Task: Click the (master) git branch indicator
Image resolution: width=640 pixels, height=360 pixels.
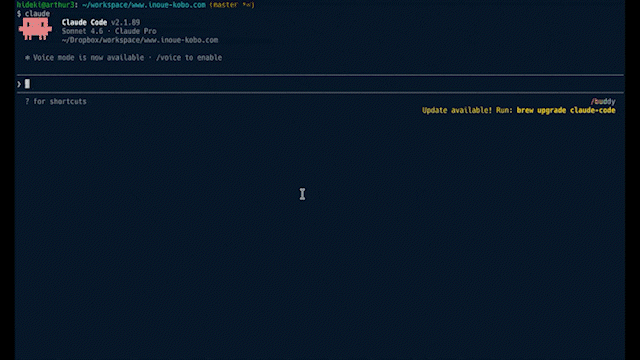Action: [x=232, y=5]
